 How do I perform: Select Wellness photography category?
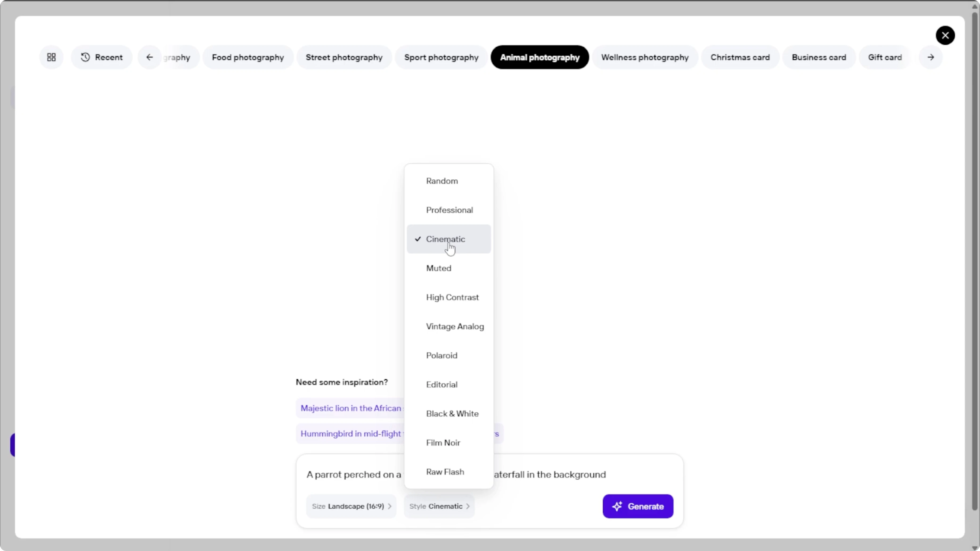click(645, 57)
